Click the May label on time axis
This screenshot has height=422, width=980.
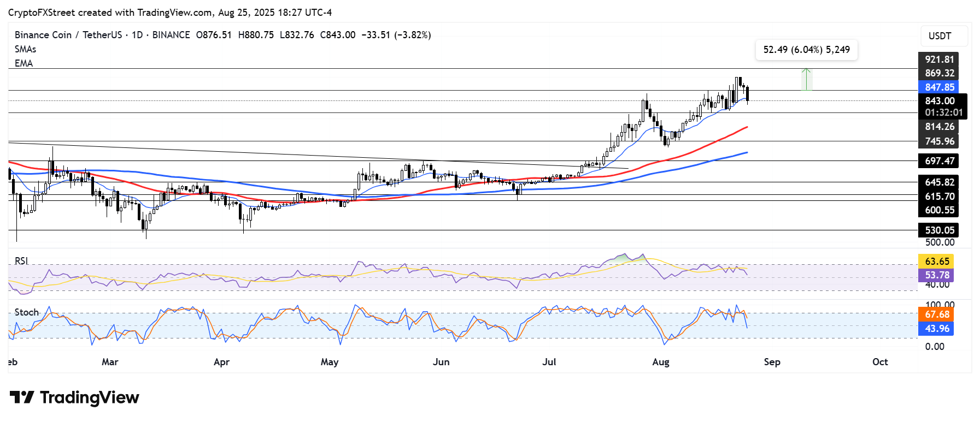click(330, 362)
